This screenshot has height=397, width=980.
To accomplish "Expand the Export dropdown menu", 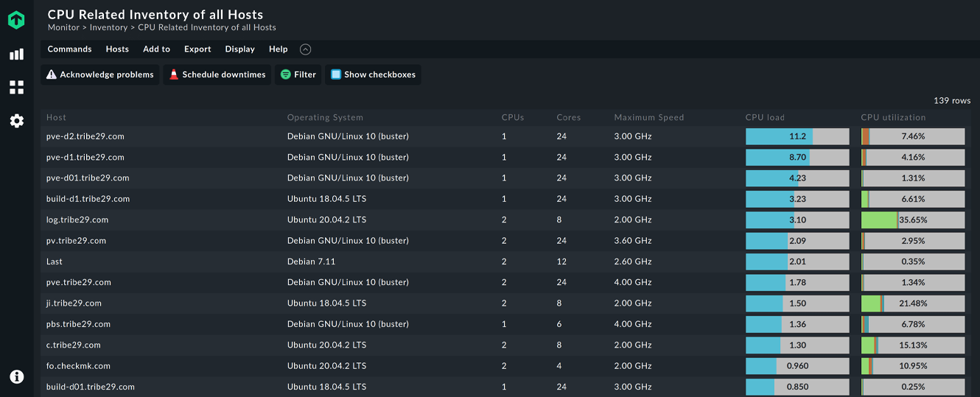I will point(197,49).
